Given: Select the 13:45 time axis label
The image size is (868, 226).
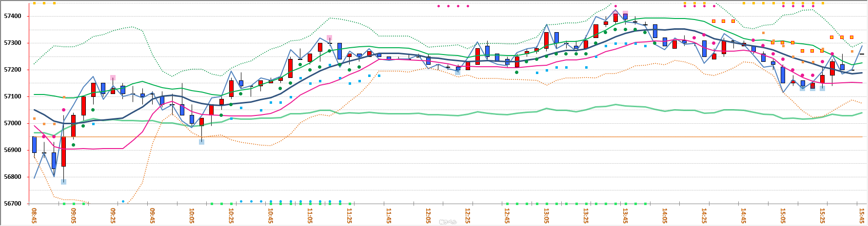Looking at the screenshot, I should click(625, 215).
